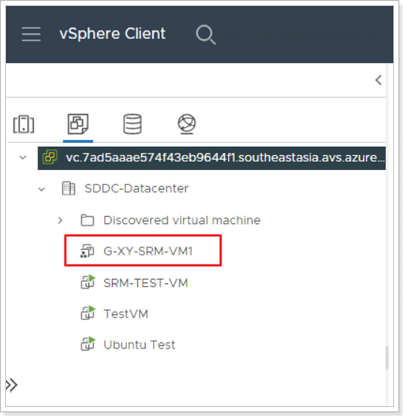Image resolution: width=403 pixels, height=416 pixels.
Task: Click the SRM-TEST-VM powered-on VM icon
Action: click(x=88, y=282)
